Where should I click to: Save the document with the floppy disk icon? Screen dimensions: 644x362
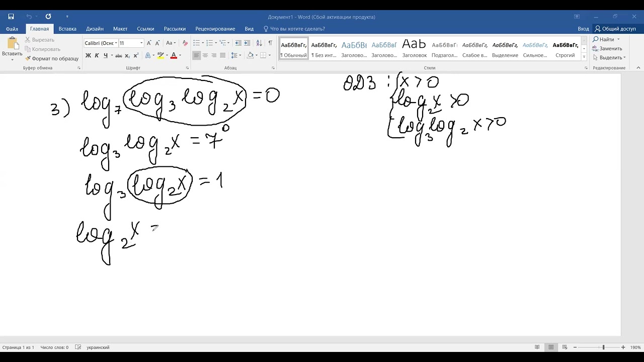11,17
